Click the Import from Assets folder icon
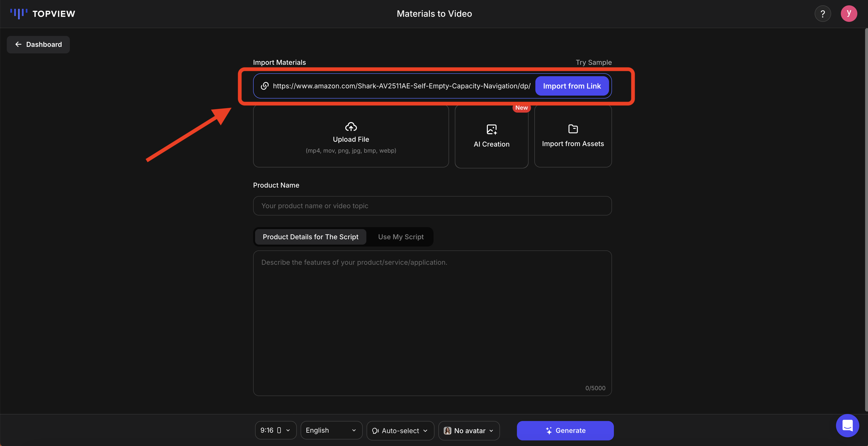 point(573,129)
